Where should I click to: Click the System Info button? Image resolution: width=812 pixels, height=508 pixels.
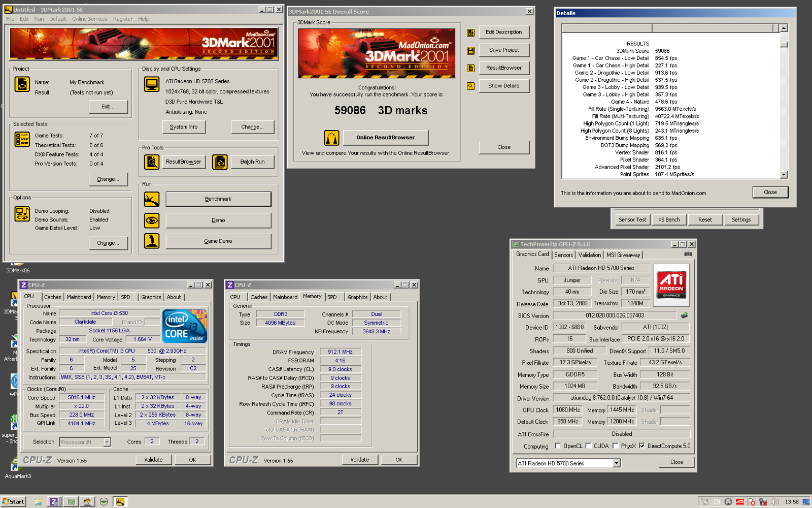coord(184,127)
